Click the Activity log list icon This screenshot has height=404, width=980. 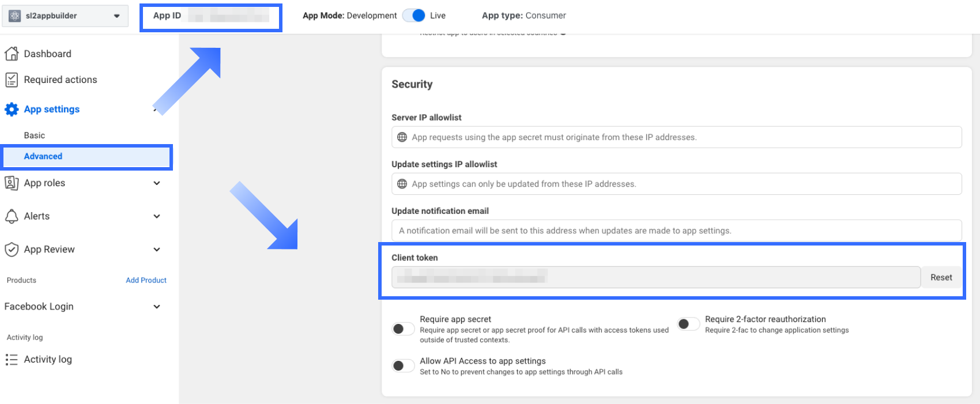tap(12, 360)
